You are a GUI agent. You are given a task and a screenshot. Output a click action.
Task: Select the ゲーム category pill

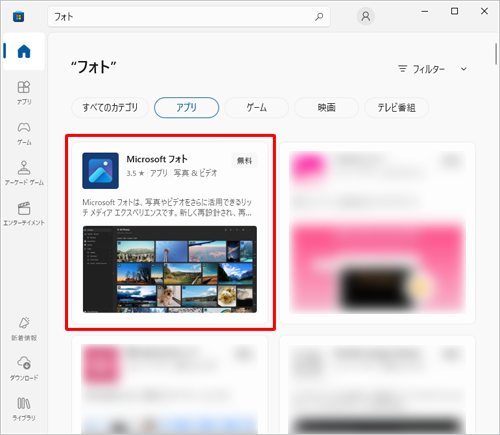[256, 108]
